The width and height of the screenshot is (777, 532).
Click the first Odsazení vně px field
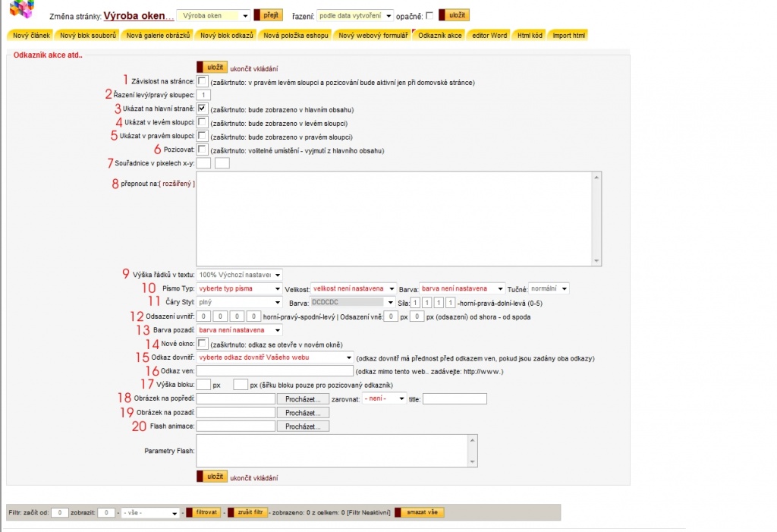pos(391,316)
